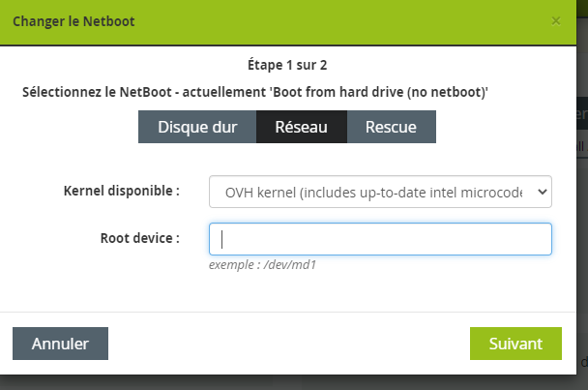Click the OVH kernel option text
Screen dimensions: 588x390
click(x=373, y=193)
